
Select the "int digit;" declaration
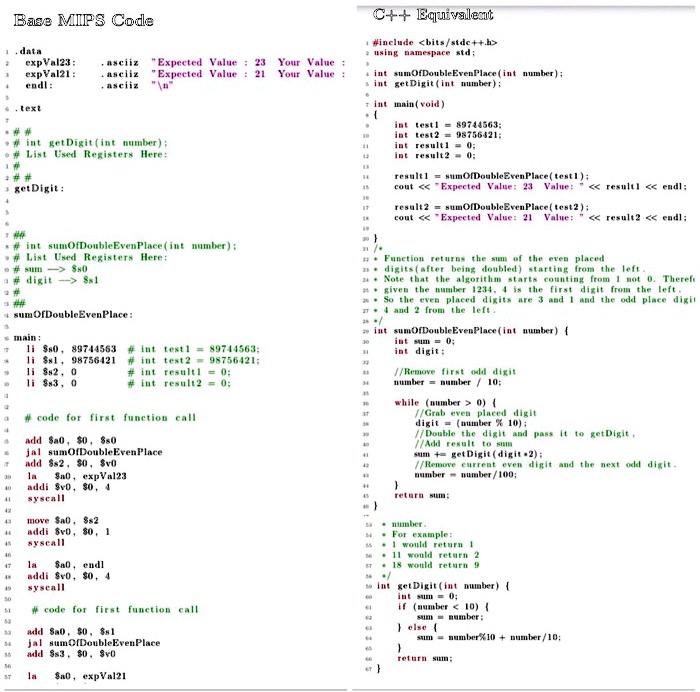pyautogui.click(x=419, y=351)
